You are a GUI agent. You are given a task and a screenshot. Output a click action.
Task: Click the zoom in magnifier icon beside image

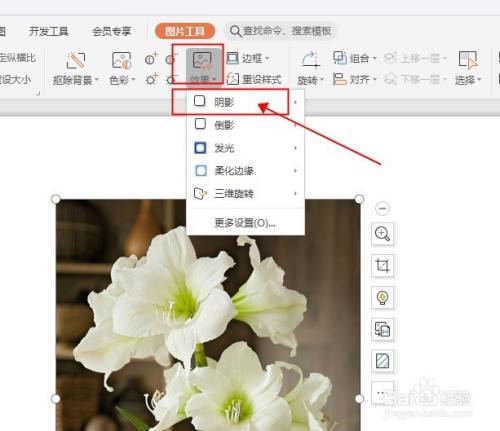click(382, 234)
